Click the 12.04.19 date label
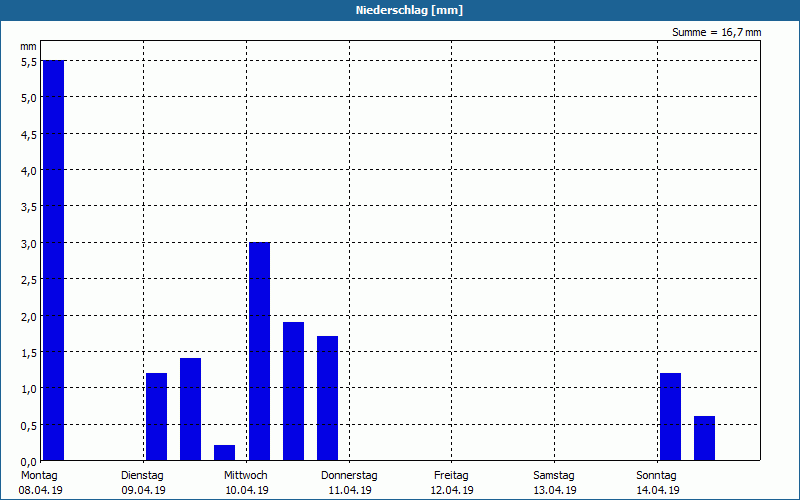The width and height of the screenshot is (800, 500). [452, 490]
